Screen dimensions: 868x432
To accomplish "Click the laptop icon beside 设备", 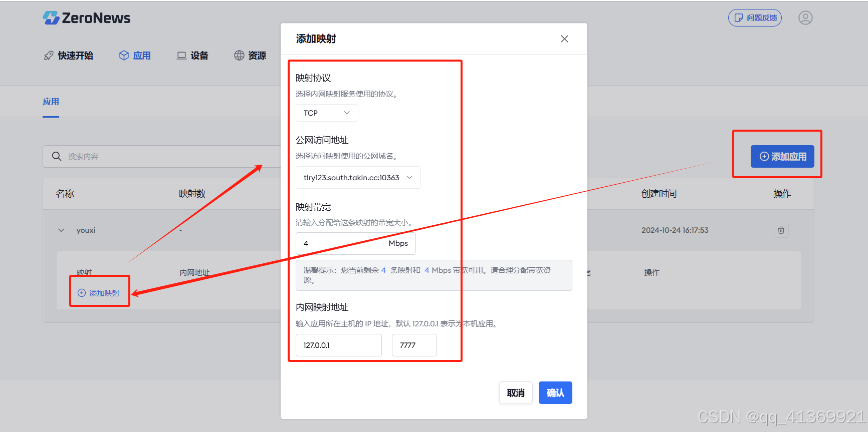I will (x=181, y=56).
